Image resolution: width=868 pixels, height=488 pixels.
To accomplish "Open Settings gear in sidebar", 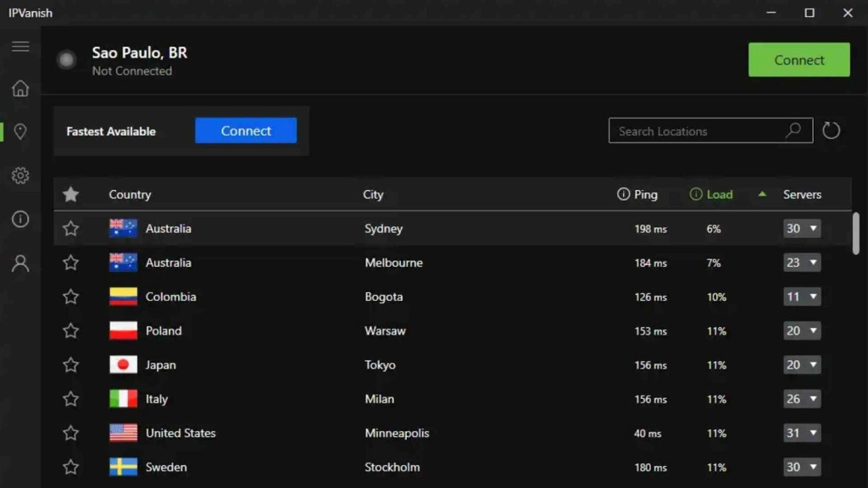I will 20,175.
